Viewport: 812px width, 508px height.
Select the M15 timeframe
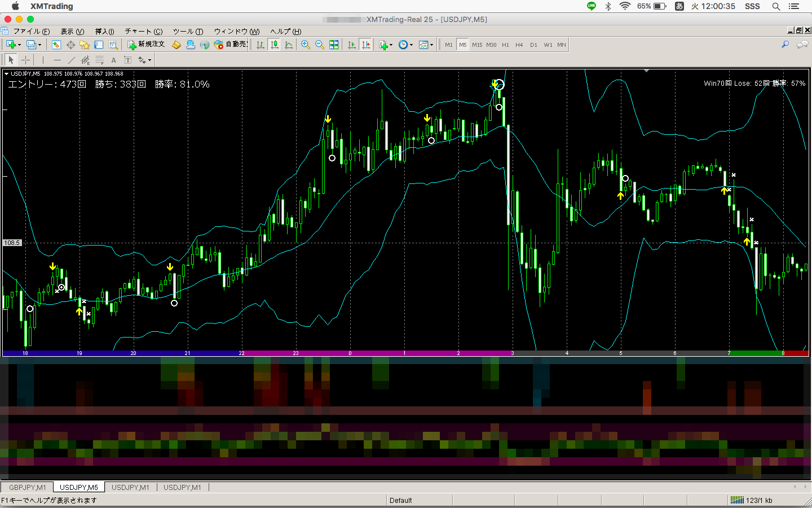477,45
